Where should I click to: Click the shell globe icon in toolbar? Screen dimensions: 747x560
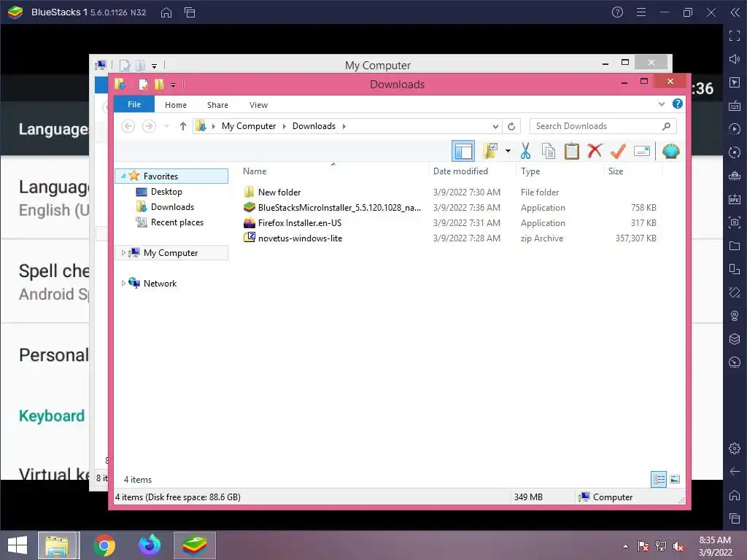pyautogui.click(x=671, y=151)
